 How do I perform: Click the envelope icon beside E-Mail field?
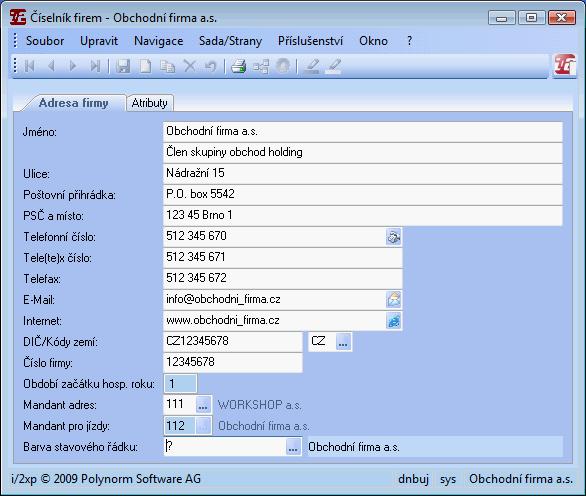pos(394,299)
